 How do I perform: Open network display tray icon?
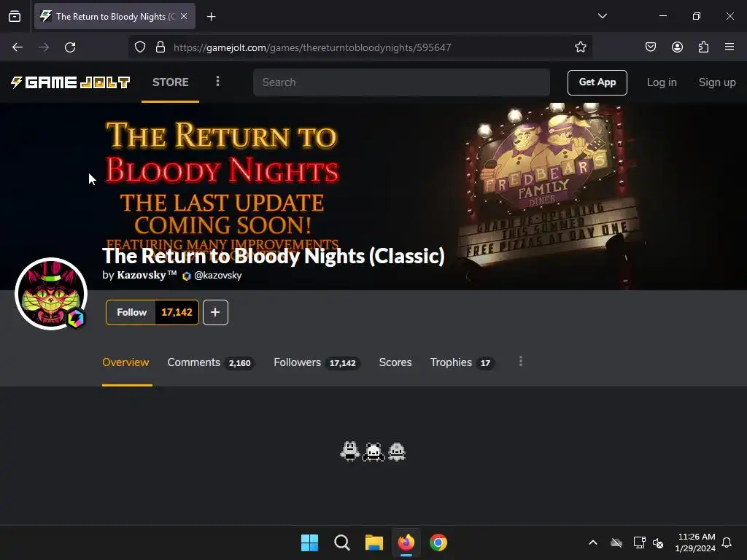[639, 542]
